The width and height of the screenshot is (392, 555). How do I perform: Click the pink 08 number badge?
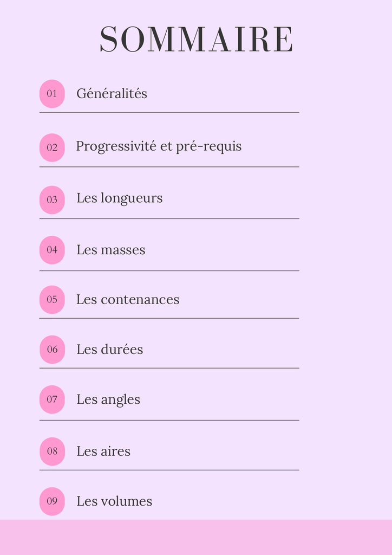(x=52, y=451)
